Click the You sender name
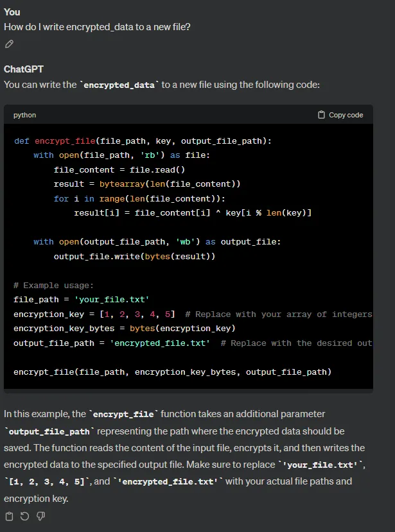 click(x=12, y=12)
